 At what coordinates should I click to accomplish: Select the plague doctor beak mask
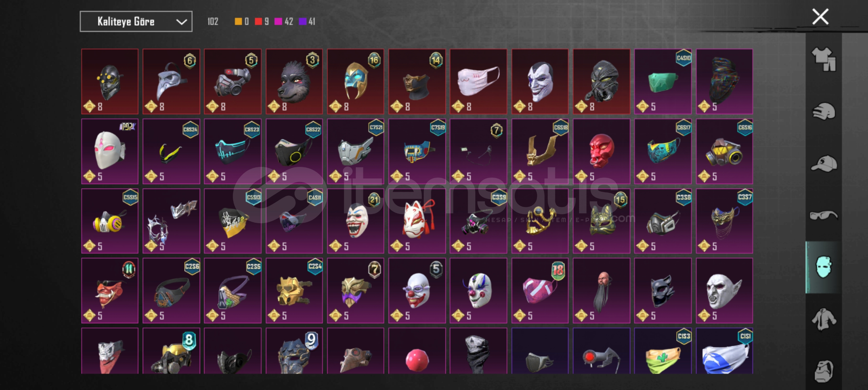coord(171,81)
